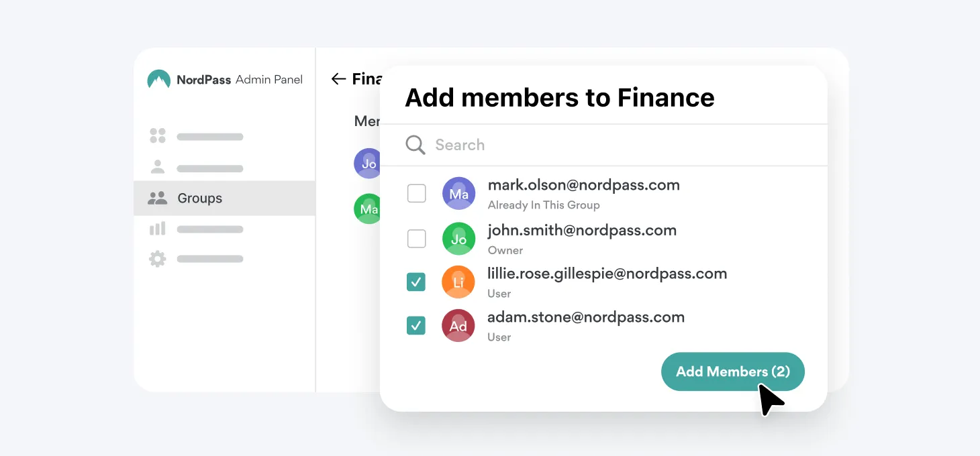
Task: Check the box for mark.olson@nordpass.com
Action: pos(417,194)
